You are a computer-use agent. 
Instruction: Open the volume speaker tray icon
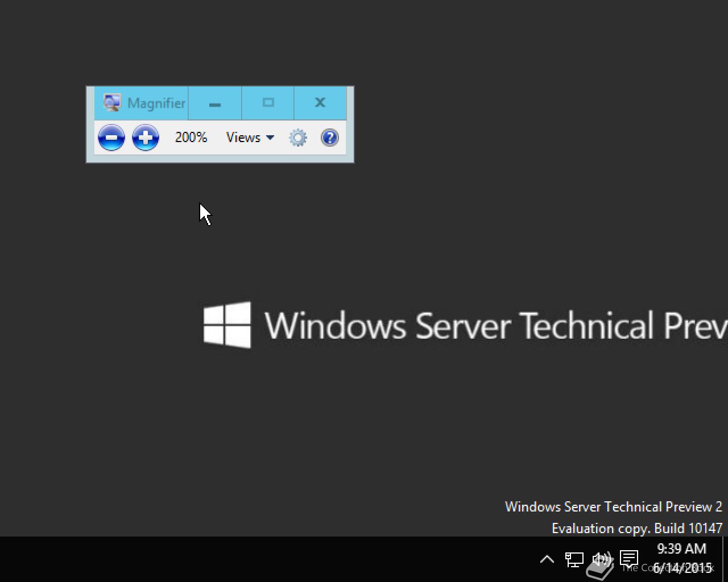(601, 559)
